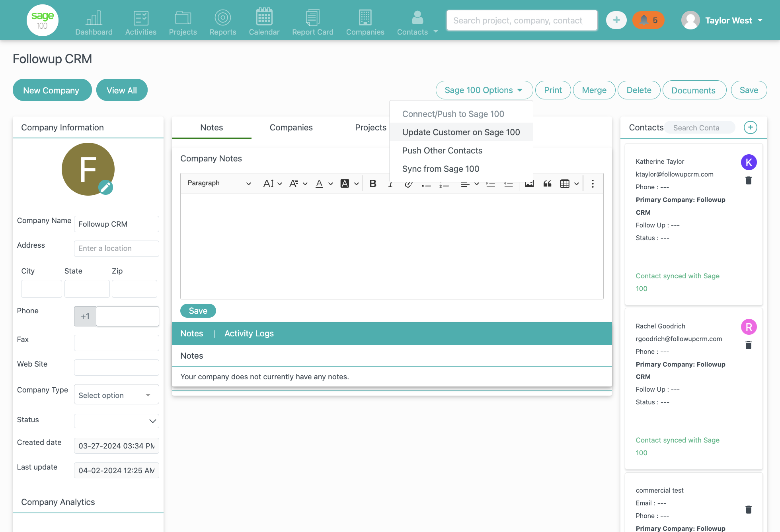Open Companies in the top navigation
The width and height of the screenshot is (780, 532).
click(365, 22)
